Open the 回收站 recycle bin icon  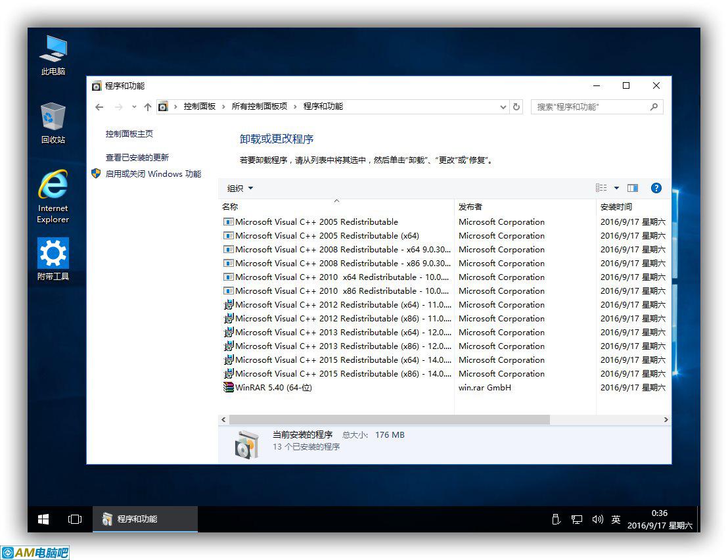point(53,123)
